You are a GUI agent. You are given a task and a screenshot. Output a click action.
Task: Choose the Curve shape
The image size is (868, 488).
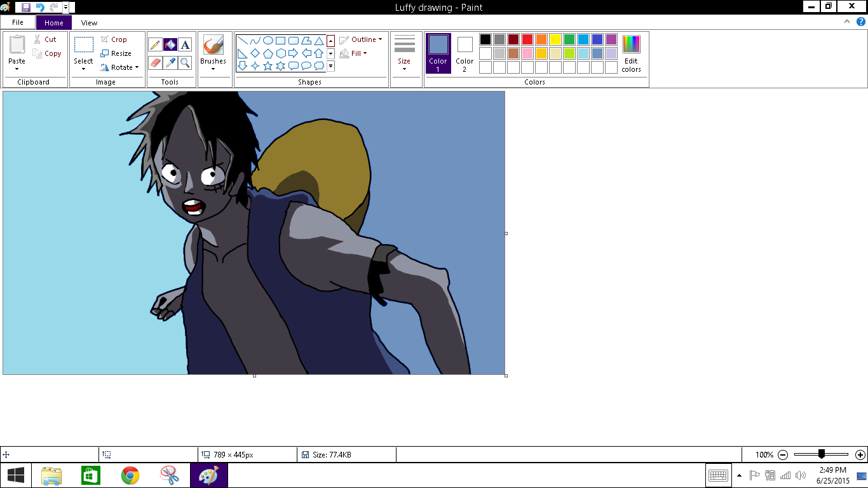click(255, 41)
